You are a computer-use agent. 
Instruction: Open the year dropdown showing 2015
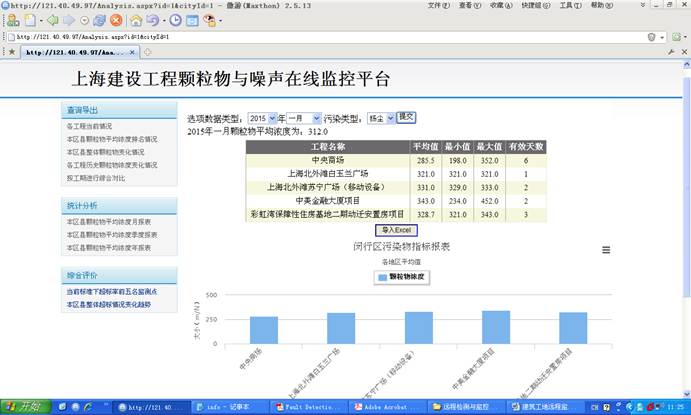262,118
